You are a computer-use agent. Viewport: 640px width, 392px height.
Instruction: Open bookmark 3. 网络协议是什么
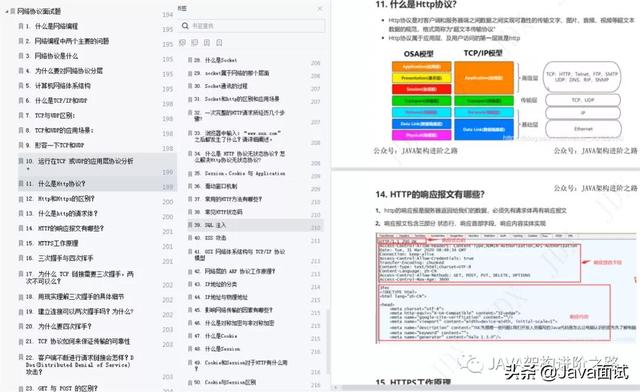click(x=51, y=56)
